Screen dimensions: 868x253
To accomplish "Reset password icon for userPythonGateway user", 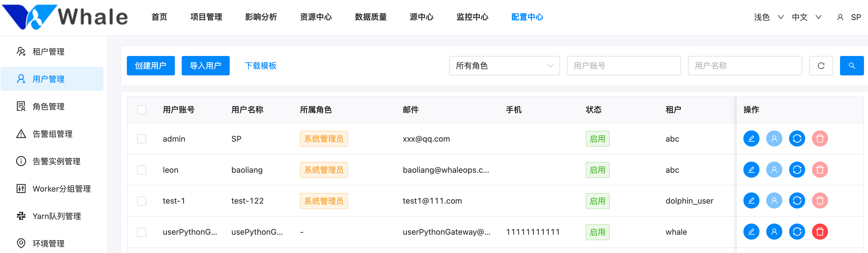I will [x=797, y=232].
